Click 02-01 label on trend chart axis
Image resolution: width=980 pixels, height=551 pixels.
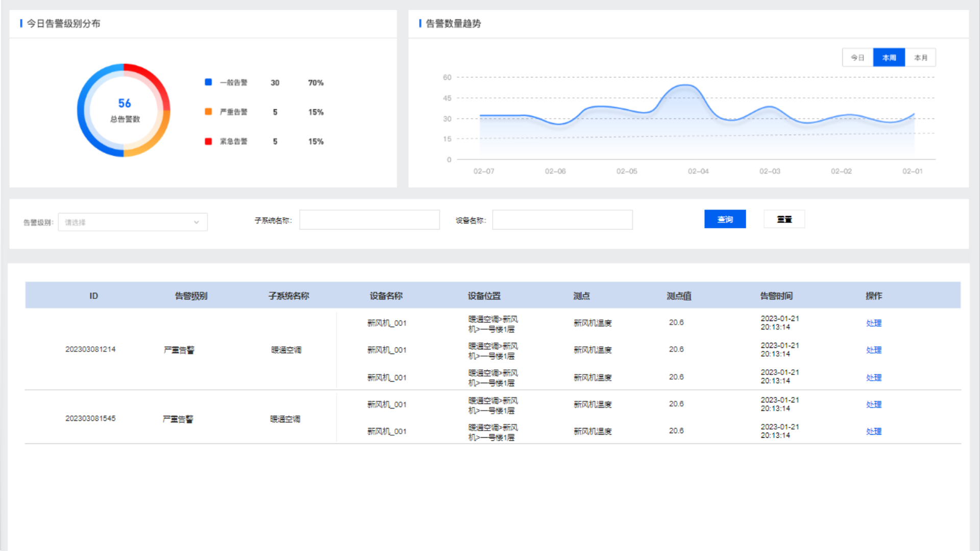click(913, 171)
